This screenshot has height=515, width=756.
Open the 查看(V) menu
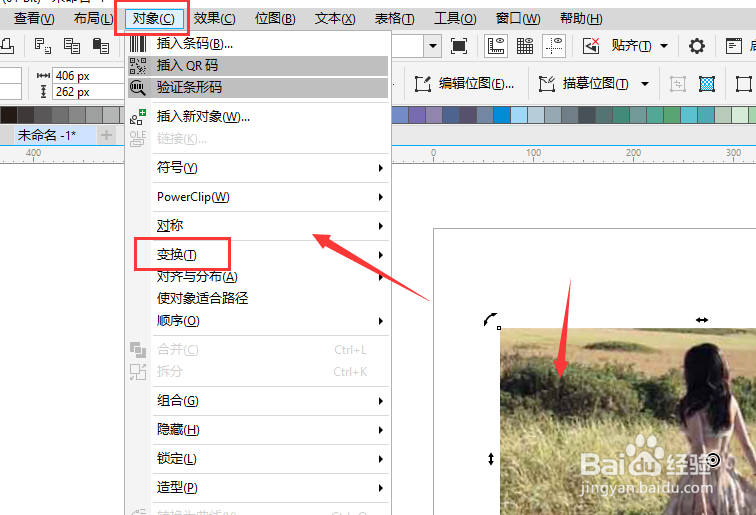pyautogui.click(x=34, y=19)
